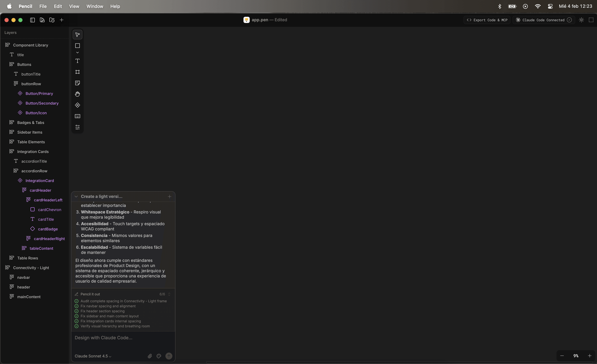Open the View menu
Screen dimensions: 597x364
click(x=74, y=6)
